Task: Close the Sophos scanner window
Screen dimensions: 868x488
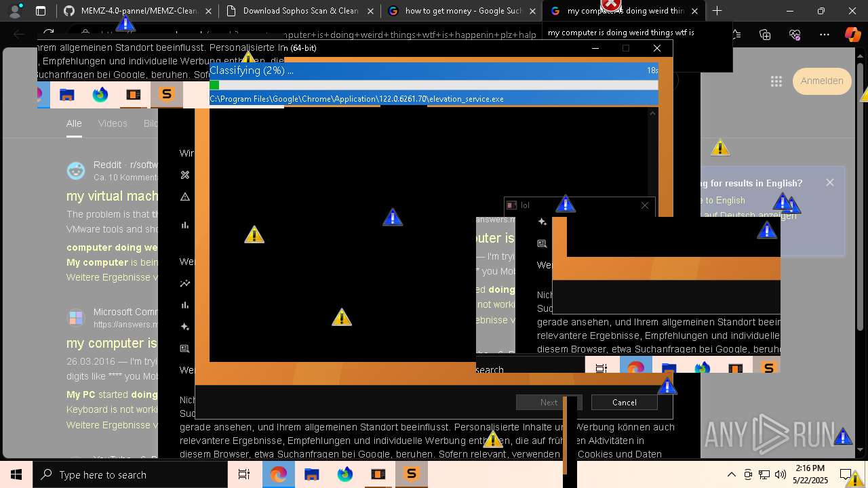Action: tap(656, 48)
